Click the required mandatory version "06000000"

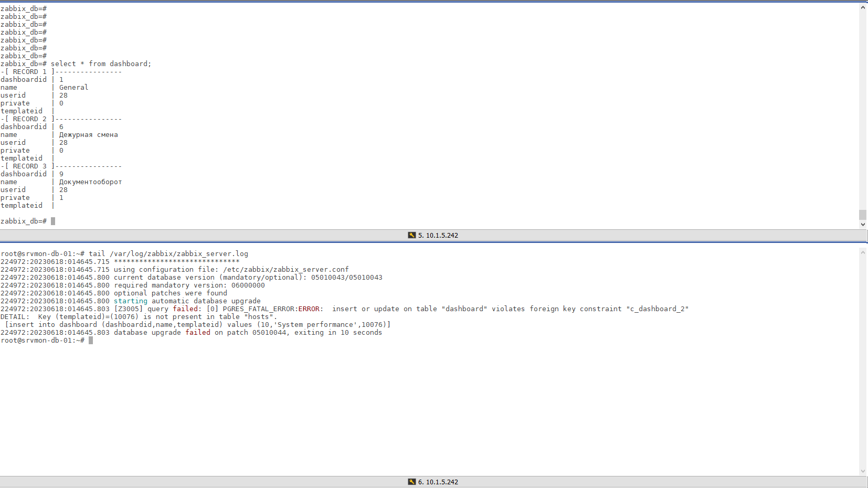point(248,285)
